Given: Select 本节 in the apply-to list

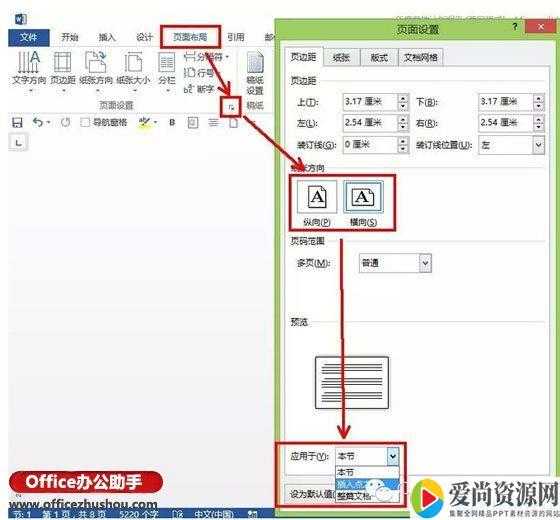Looking at the screenshot, I should click(367, 472).
